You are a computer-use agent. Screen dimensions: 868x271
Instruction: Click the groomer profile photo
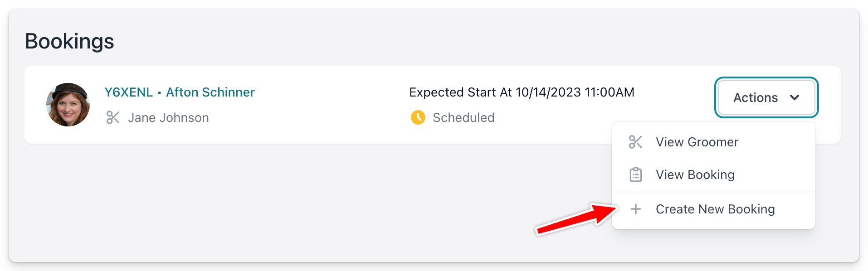68,104
